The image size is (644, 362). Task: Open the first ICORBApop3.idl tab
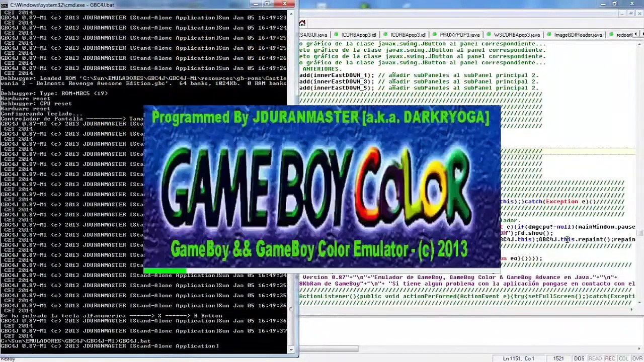coord(356,35)
